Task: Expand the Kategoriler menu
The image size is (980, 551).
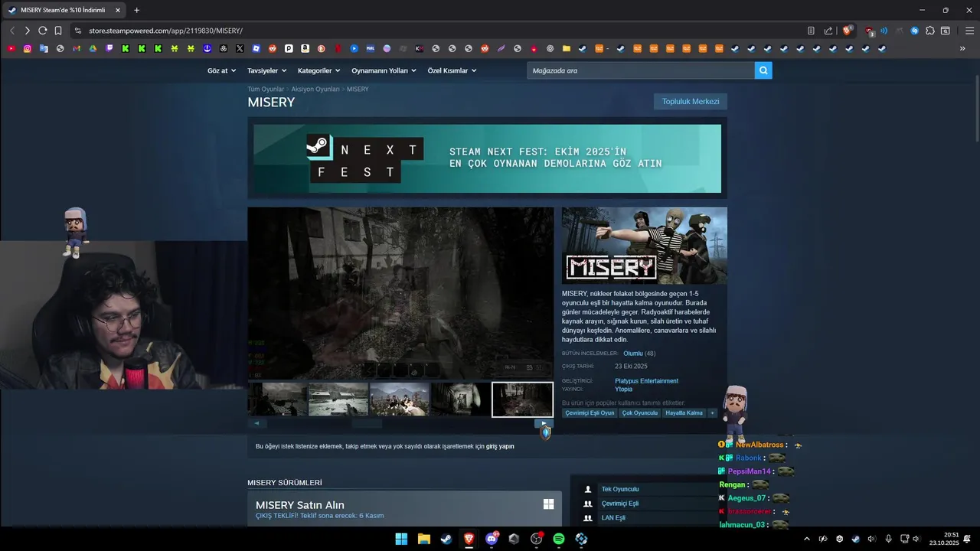Action: 318,70
